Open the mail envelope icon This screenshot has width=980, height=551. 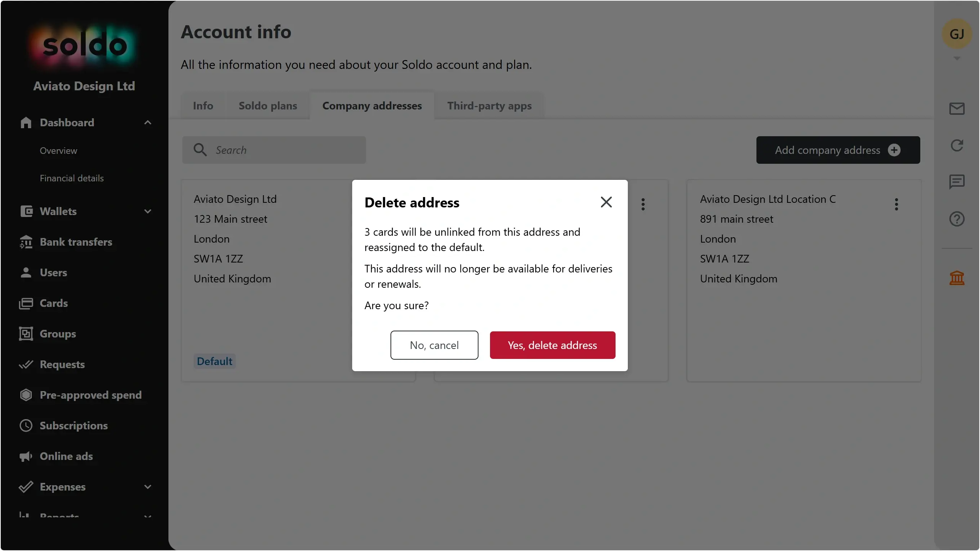click(957, 109)
